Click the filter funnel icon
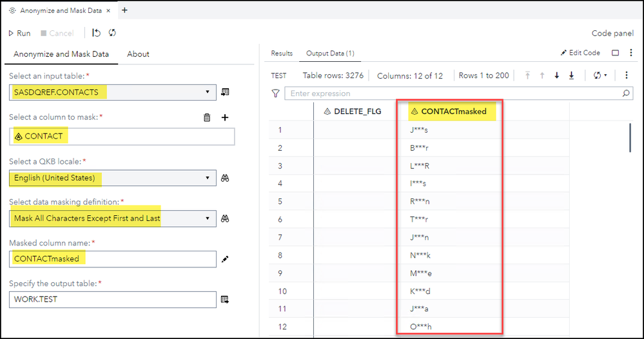 [276, 93]
